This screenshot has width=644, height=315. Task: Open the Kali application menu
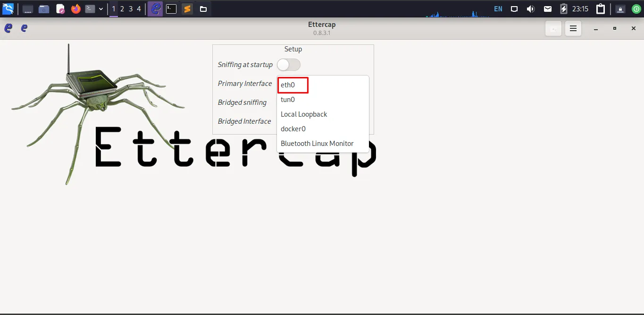click(8, 9)
